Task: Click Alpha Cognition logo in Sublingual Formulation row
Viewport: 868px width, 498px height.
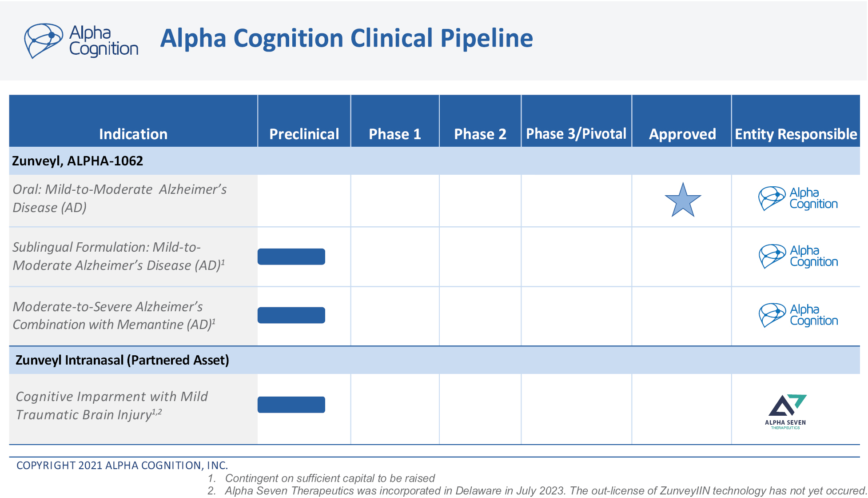Action: tap(798, 257)
